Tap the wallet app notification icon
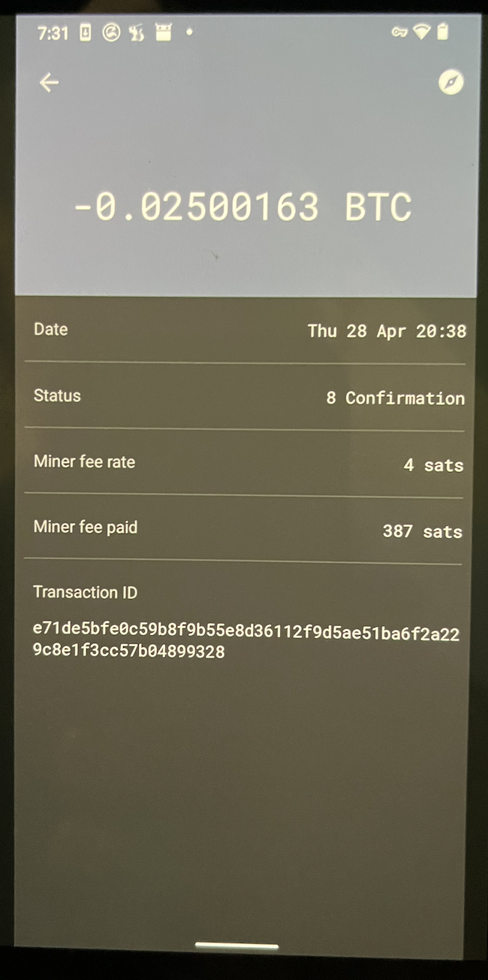The width and height of the screenshot is (488, 980). click(135, 33)
